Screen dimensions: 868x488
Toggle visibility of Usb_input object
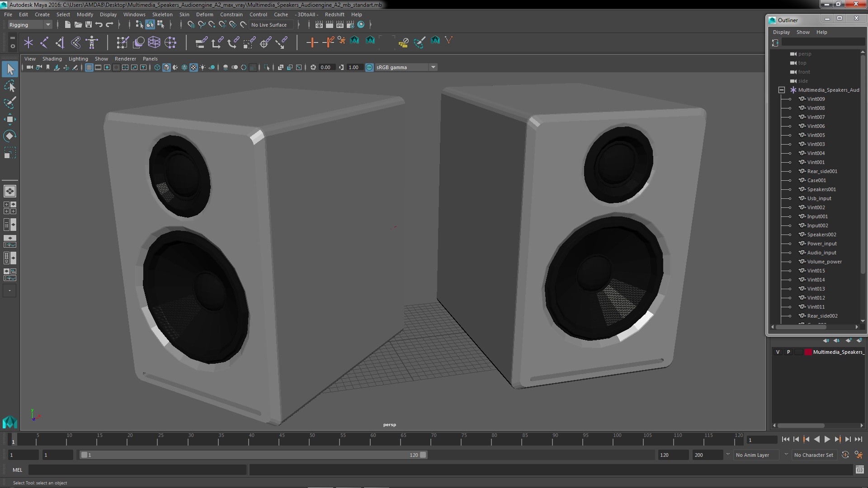[788, 198]
